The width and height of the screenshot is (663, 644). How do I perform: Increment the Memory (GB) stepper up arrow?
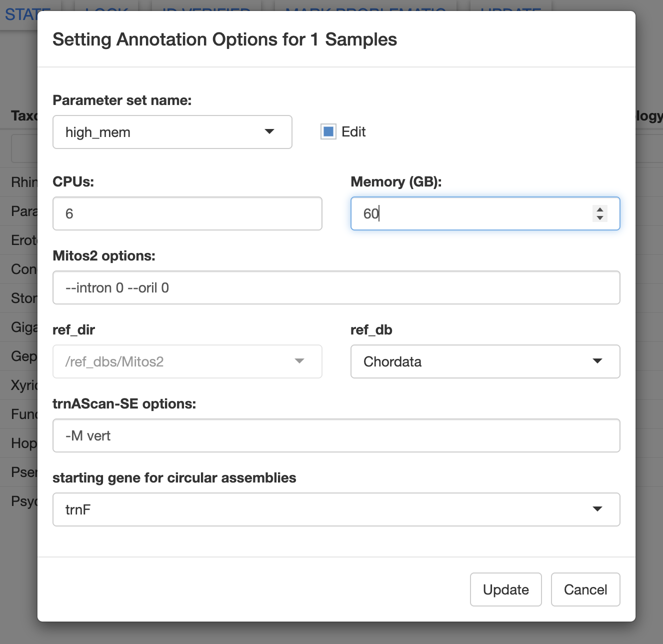coord(600,209)
